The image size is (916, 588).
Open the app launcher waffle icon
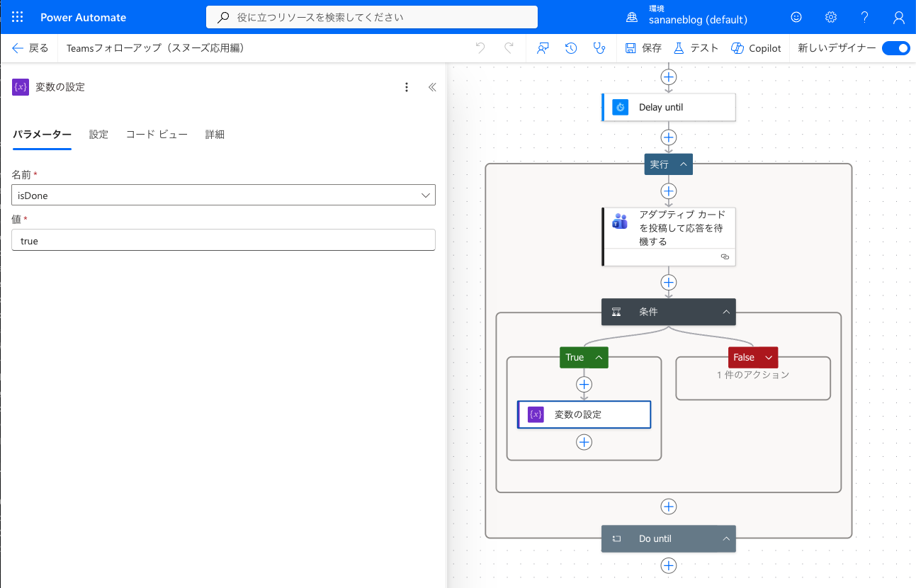click(x=18, y=17)
